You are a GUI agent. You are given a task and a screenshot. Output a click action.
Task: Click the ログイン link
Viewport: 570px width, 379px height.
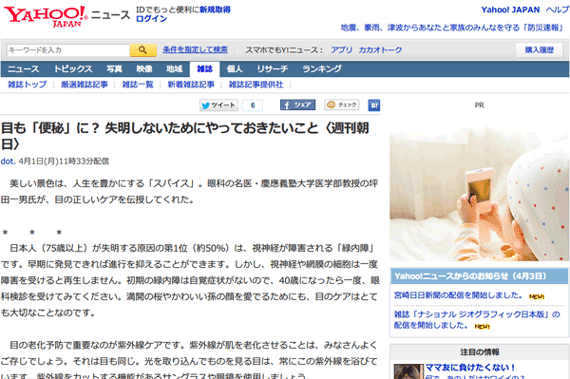(x=151, y=19)
